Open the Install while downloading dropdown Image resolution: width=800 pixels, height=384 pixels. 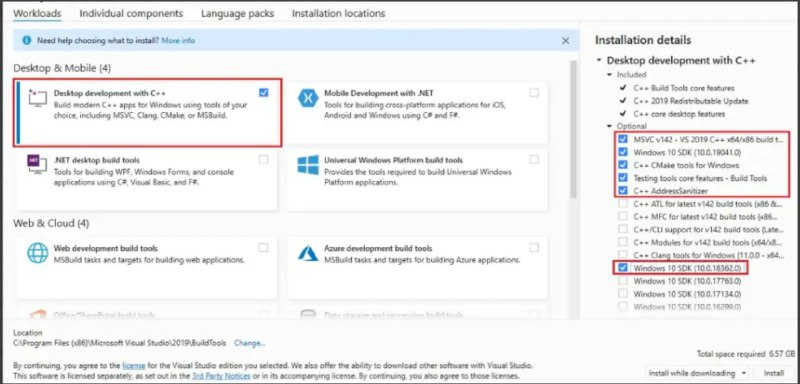697,373
